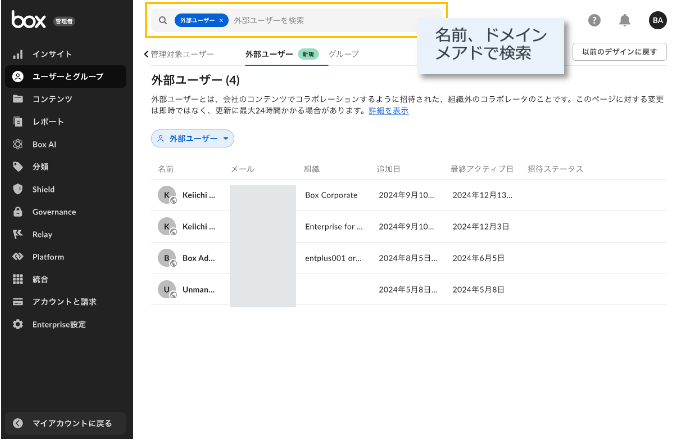This screenshot has width=682, height=440.
Task: Click the インサイト bar chart icon
Action: coord(18,54)
